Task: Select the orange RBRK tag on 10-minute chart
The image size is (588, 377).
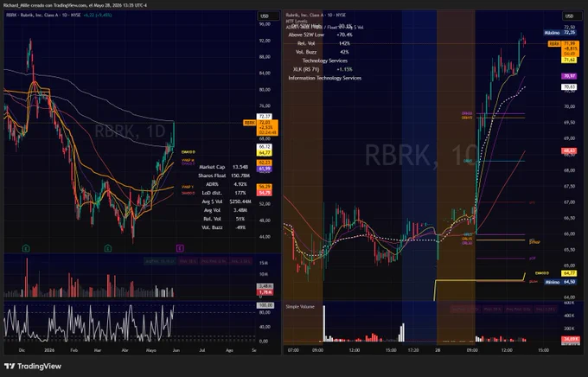Action: pyautogui.click(x=554, y=44)
